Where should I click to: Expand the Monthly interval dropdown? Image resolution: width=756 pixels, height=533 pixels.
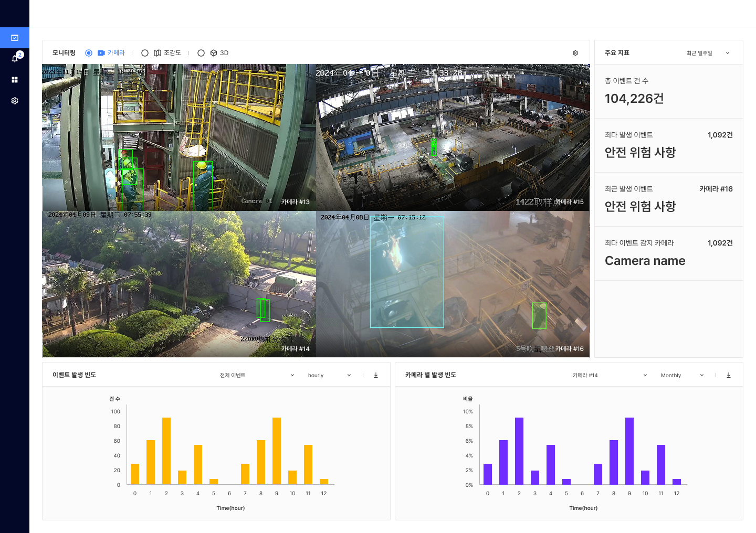coord(682,375)
